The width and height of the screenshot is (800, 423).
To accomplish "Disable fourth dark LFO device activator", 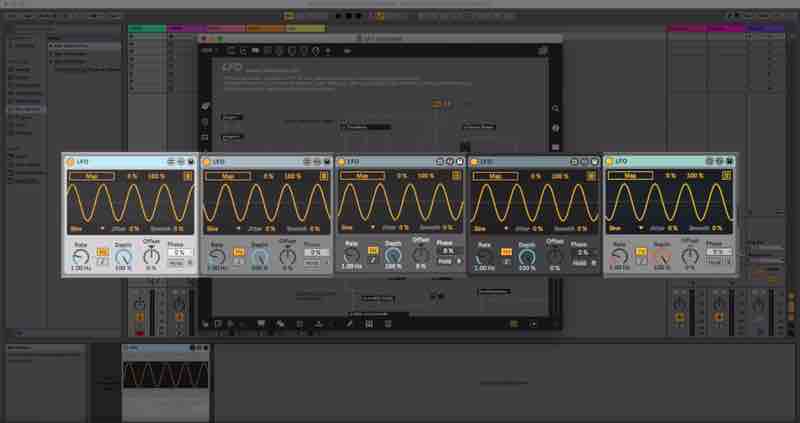I will coord(473,162).
